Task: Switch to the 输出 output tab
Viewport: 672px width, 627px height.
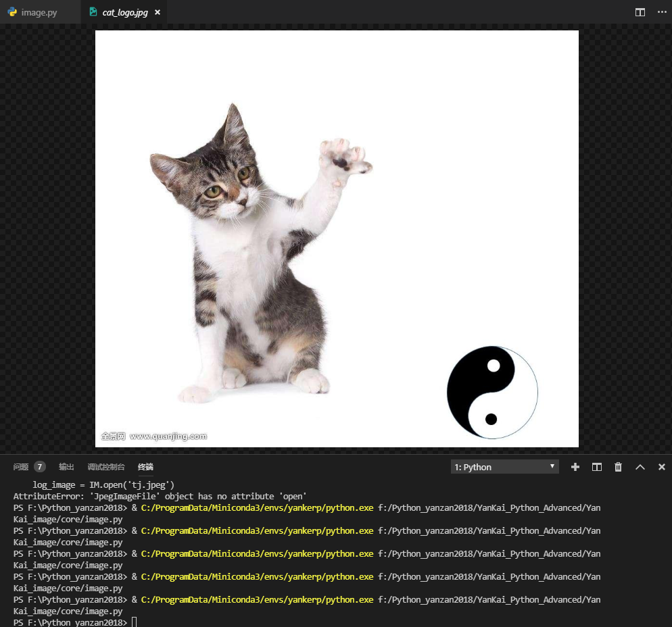Action: tap(66, 467)
